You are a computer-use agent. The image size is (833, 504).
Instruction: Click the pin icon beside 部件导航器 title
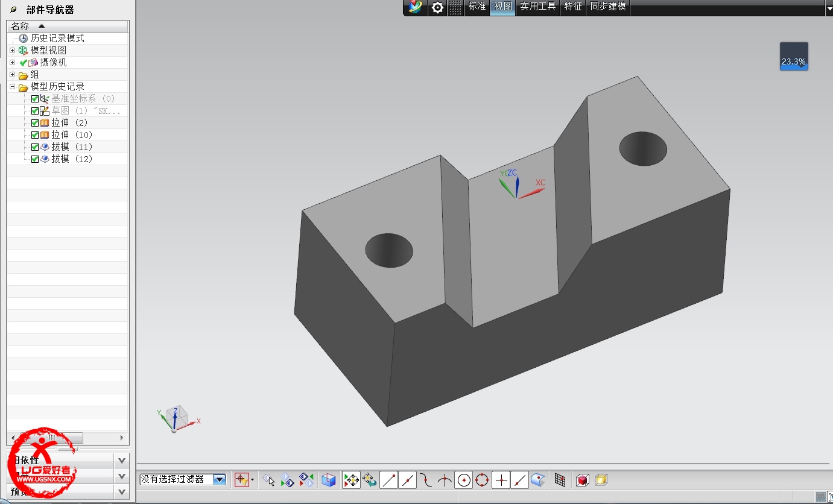pos(14,10)
